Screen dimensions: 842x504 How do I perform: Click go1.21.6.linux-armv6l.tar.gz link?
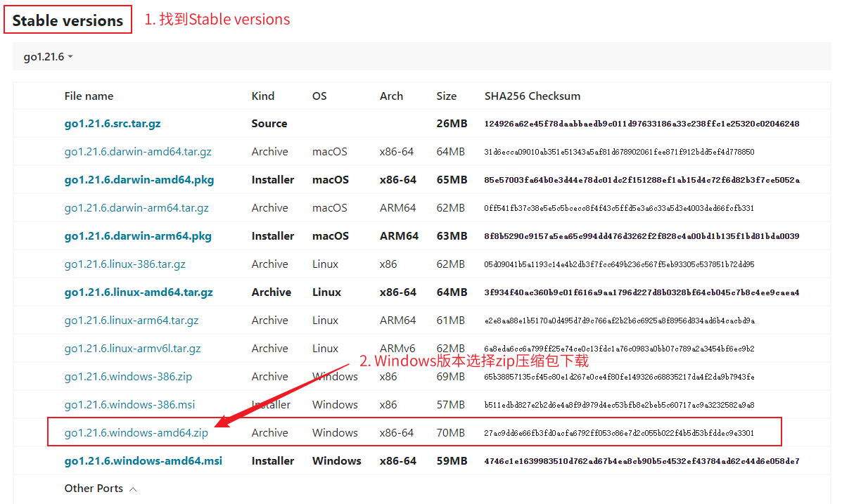132,349
